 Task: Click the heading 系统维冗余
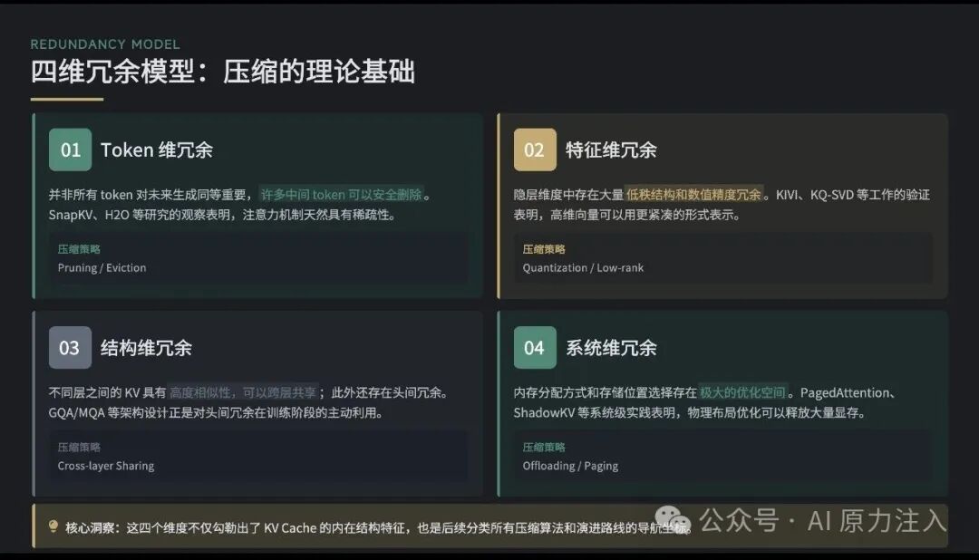(611, 348)
